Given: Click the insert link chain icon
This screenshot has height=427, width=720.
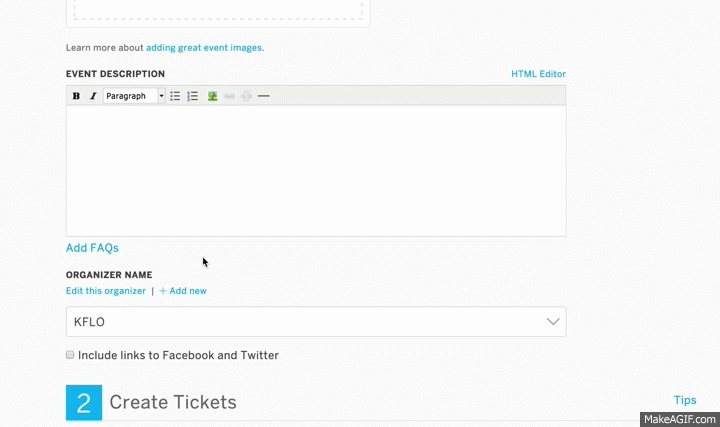Looking at the screenshot, I should pos(230,96).
